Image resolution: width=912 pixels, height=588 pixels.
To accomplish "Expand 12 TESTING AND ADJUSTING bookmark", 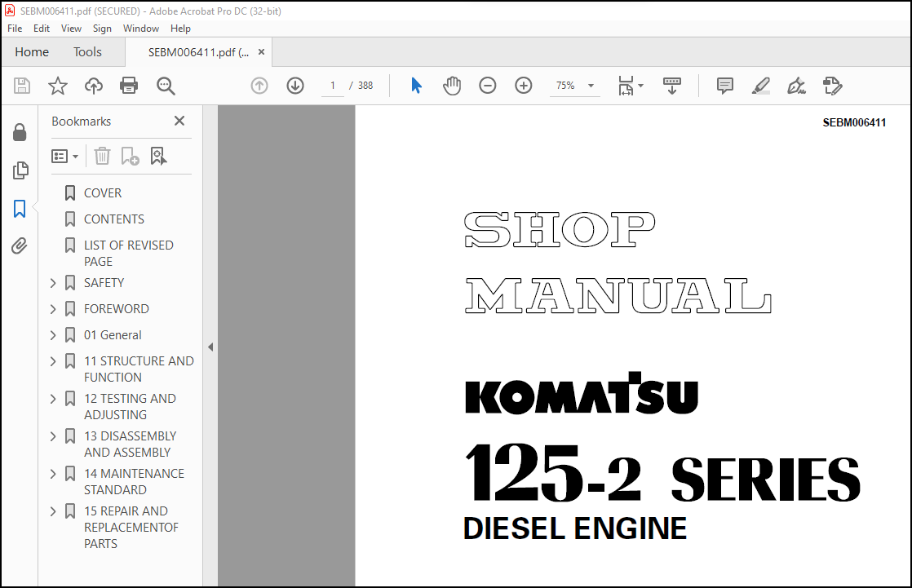I will click(53, 399).
